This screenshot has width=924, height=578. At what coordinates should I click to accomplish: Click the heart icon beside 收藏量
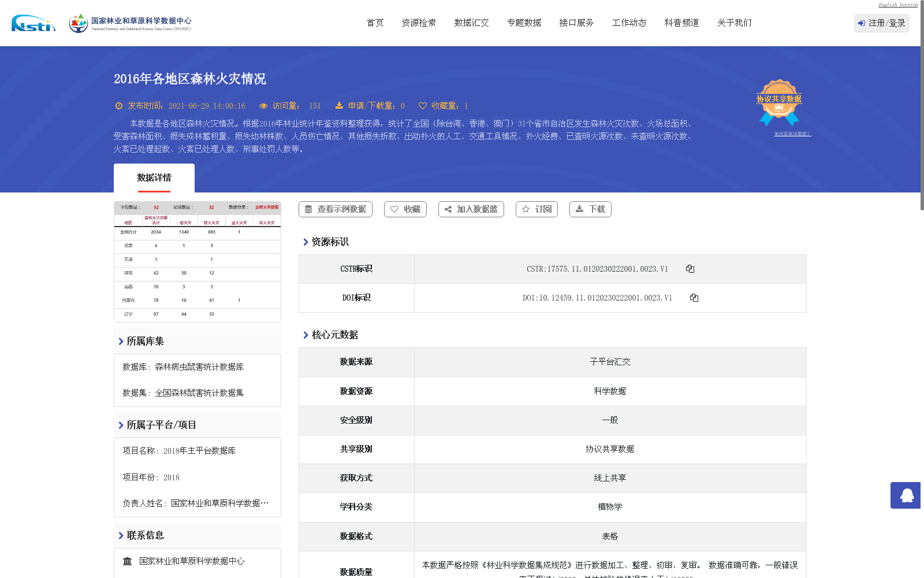tap(423, 106)
